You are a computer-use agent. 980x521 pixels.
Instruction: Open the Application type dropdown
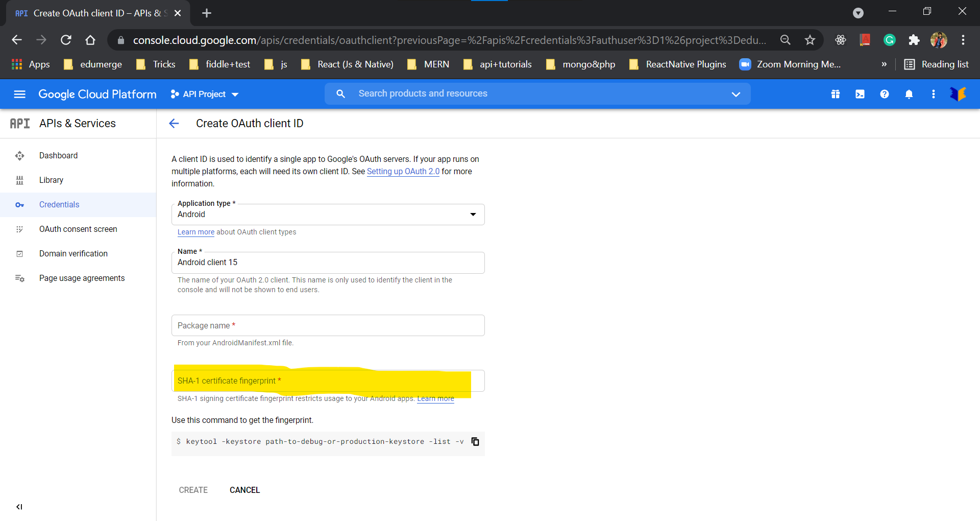473,214
